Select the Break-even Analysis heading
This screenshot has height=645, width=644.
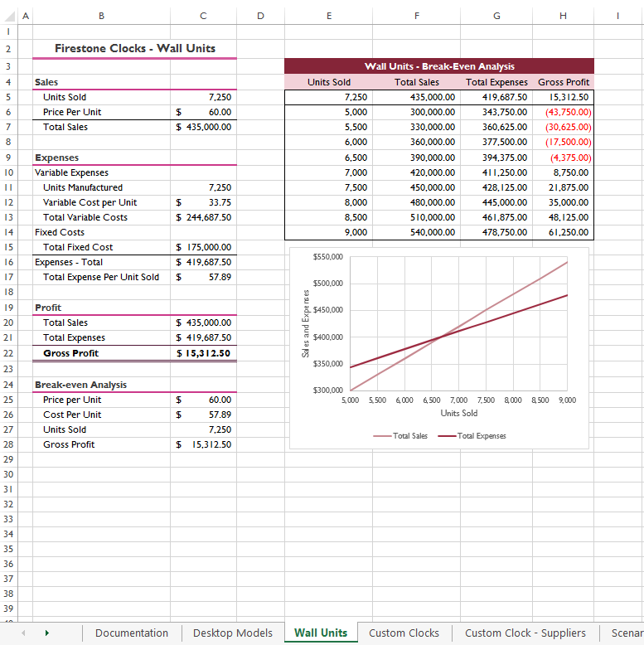coord(80,385)
